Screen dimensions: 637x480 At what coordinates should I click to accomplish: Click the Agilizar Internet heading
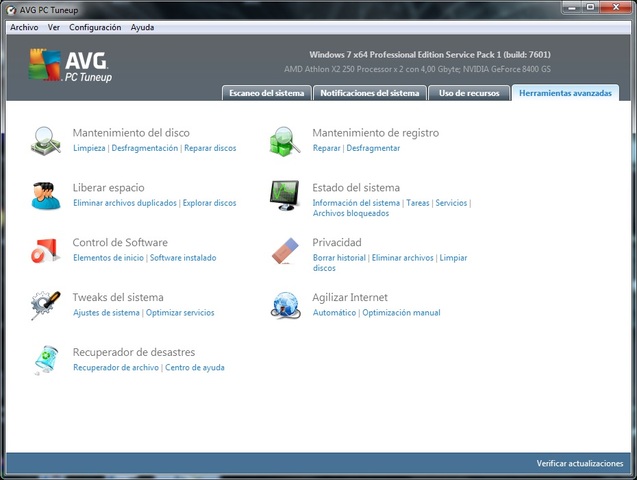coord(350,297)
